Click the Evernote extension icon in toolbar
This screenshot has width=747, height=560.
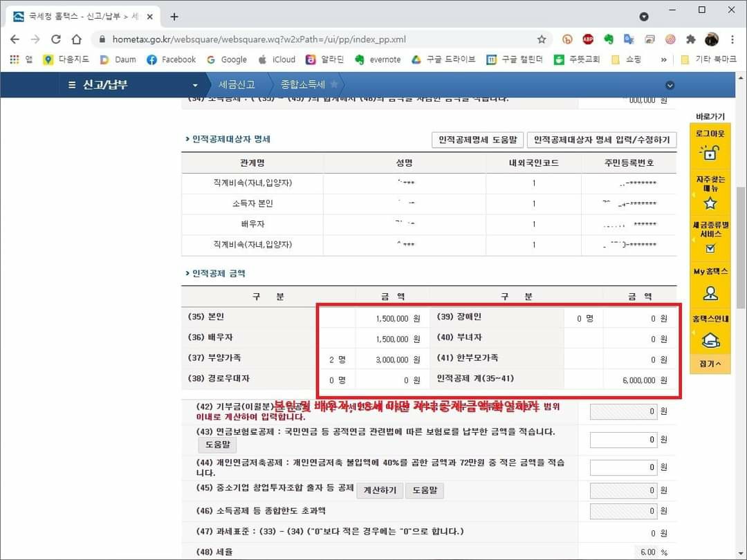pos(609,39)
